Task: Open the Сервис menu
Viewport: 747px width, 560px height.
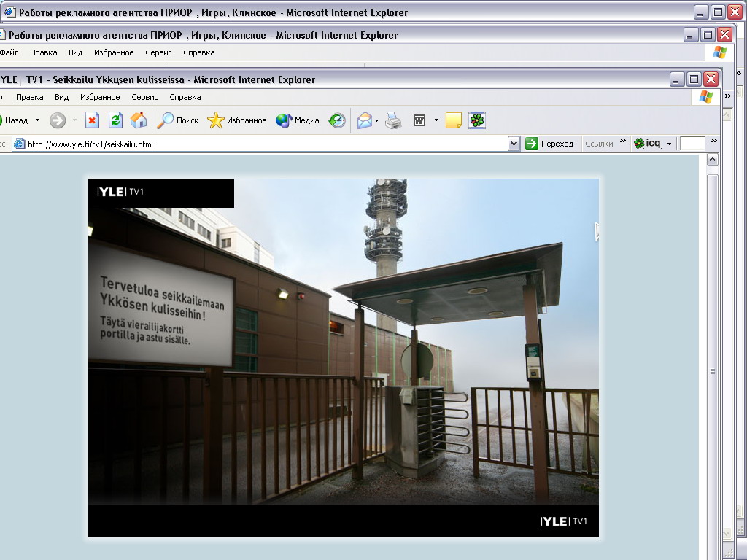Action: tap(144, 97)
